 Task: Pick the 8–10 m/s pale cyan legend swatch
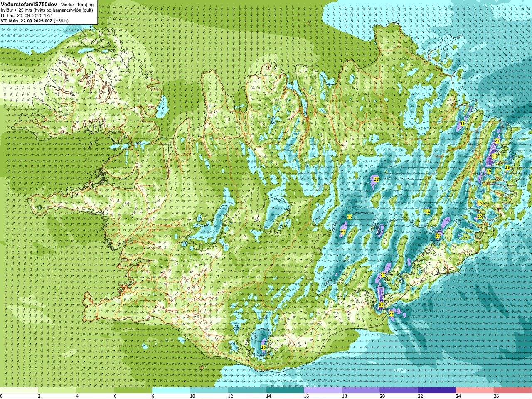click(x=171, y=390)
